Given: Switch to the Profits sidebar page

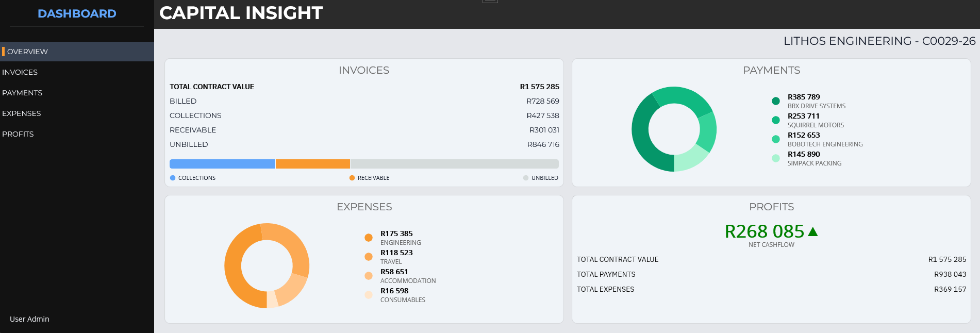Looking at the screenshot, I should (18, 134).
